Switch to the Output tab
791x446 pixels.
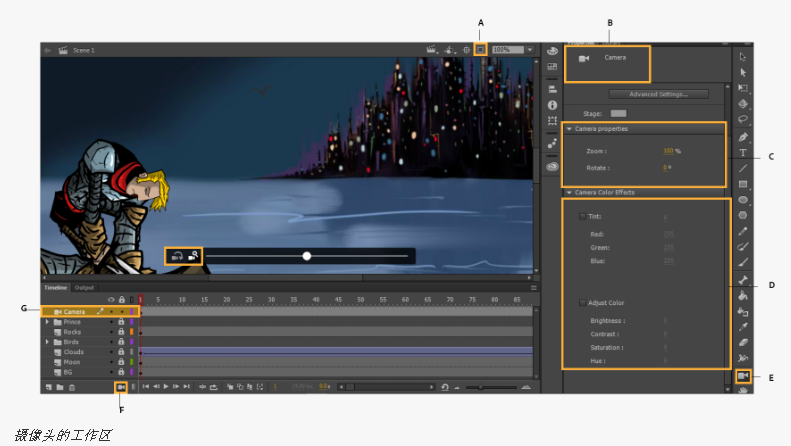tap(84, 288)
